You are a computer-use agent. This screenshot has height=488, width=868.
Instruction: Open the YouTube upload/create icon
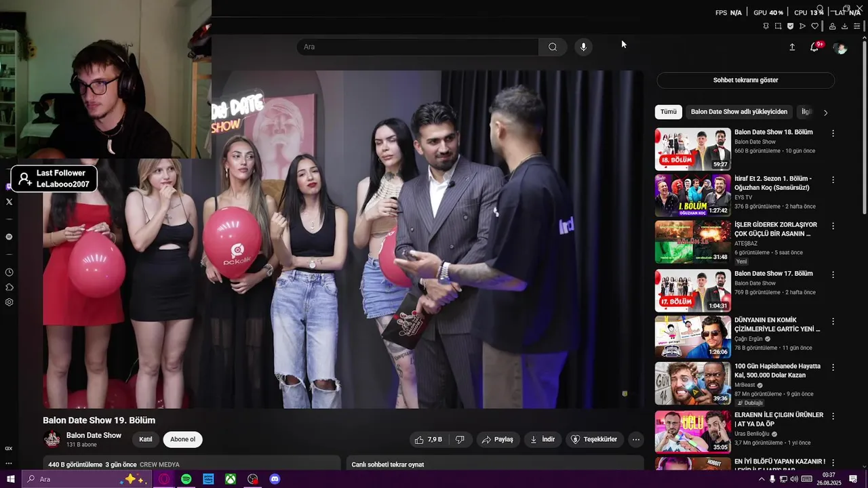(x=791, y=47)
